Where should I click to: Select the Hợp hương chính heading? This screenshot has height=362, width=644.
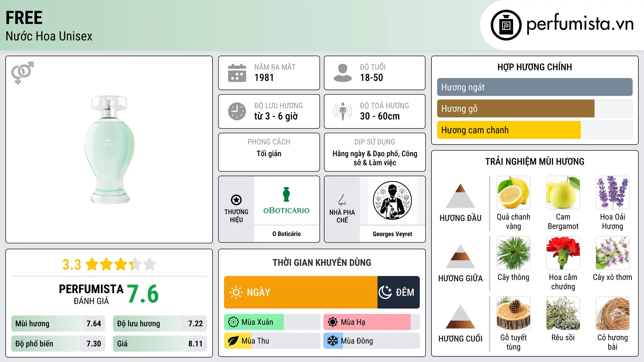coord(535,67)
